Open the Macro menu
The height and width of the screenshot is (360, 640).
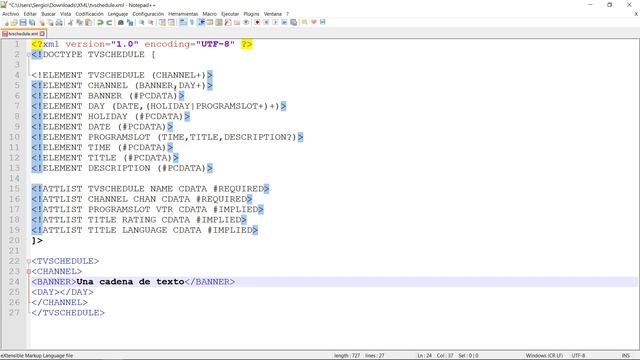click(x=209, y=14)
